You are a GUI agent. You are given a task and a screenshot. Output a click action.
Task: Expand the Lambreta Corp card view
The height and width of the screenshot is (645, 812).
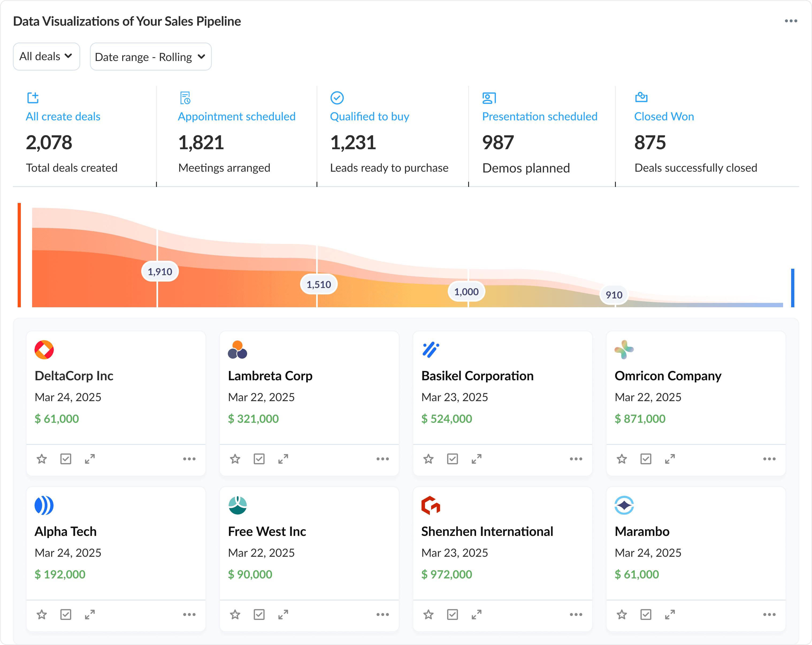[283, 459]
